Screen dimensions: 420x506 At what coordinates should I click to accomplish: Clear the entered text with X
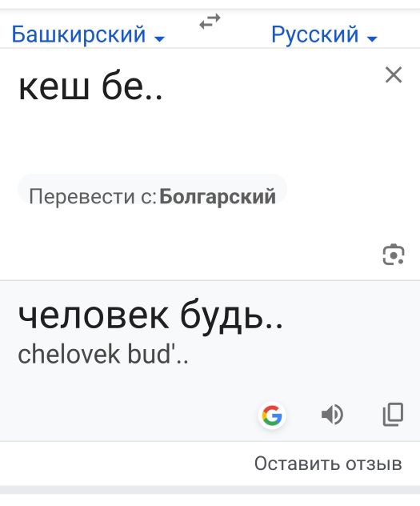tap(394, 75)
